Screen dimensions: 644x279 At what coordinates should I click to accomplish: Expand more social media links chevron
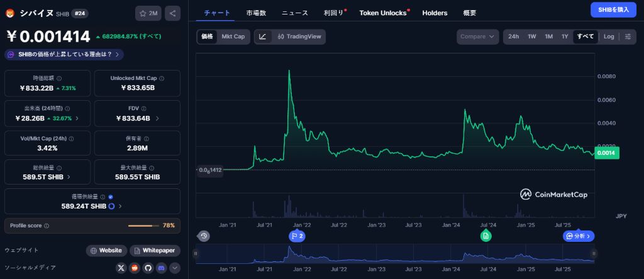(x=174, y=268)
